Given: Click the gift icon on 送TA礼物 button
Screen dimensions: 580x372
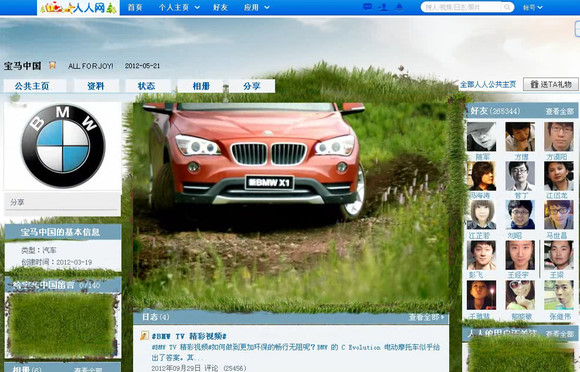Looking at the screenshot, I should coord(534,84).
